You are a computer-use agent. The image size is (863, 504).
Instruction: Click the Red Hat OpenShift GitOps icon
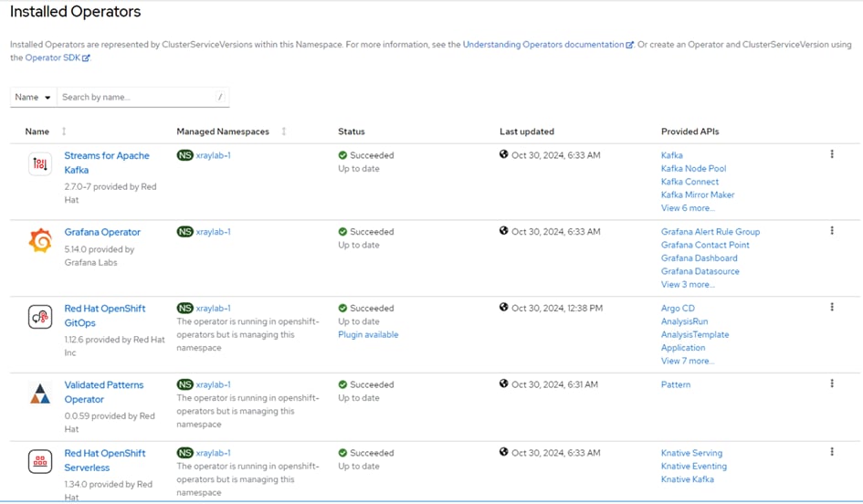click(40, 317)
